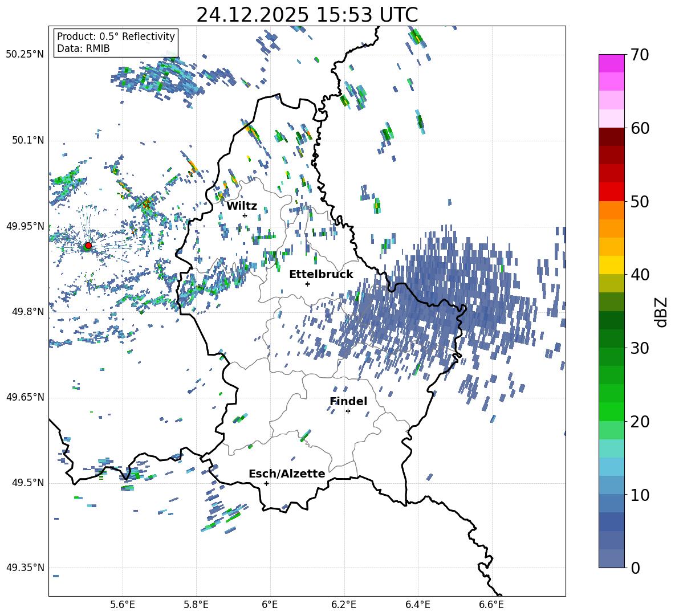675x616 pixels.
Task: Click the 0 colorbar tick label
Action: [635, 568]
